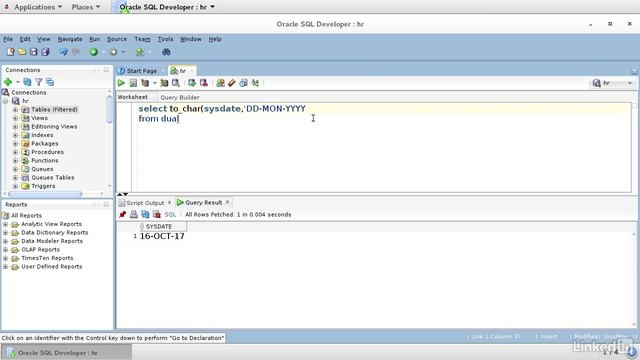Screen dimensions: 640x360
Task: Click the eraser Clear icon
Action: click(x=232, y=83)
